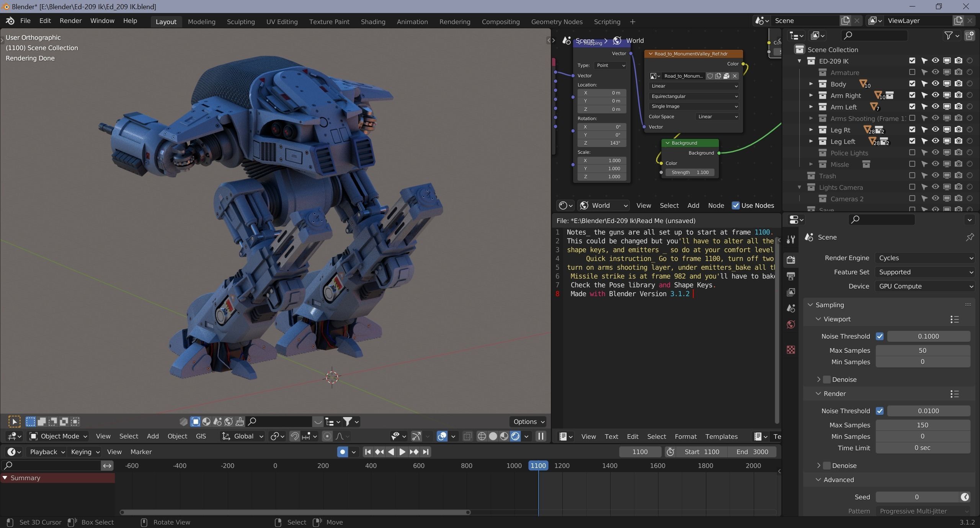
Task: Open the Device dropdown
Action: pyautogui.click(x=924, y=286)
